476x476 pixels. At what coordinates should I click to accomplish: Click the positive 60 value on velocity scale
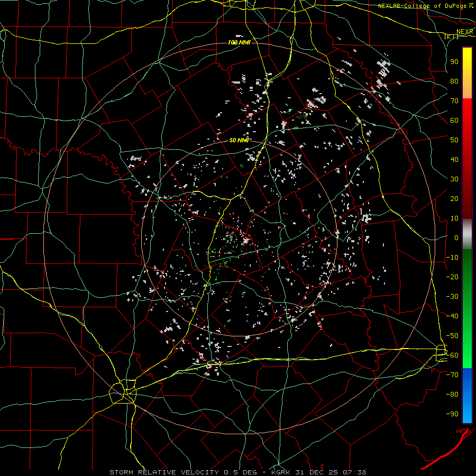click(454, 120)
